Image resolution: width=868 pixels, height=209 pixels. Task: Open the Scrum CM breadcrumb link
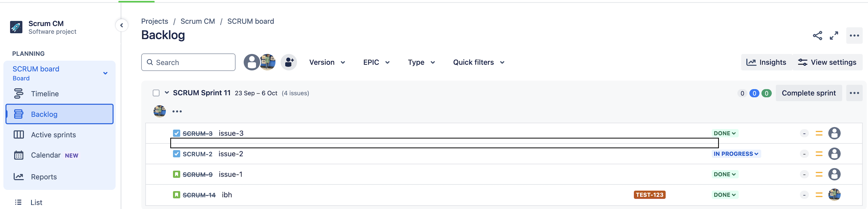pos(197,21)
